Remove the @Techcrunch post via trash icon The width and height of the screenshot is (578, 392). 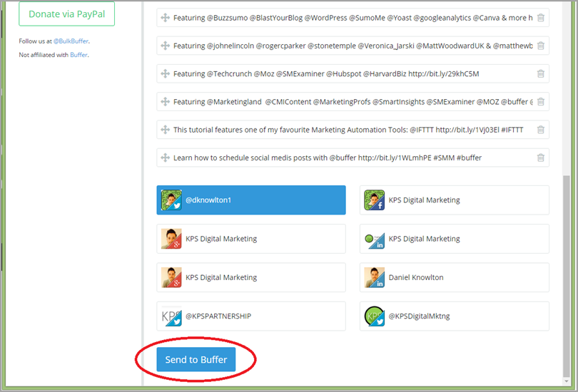point(540,73)
